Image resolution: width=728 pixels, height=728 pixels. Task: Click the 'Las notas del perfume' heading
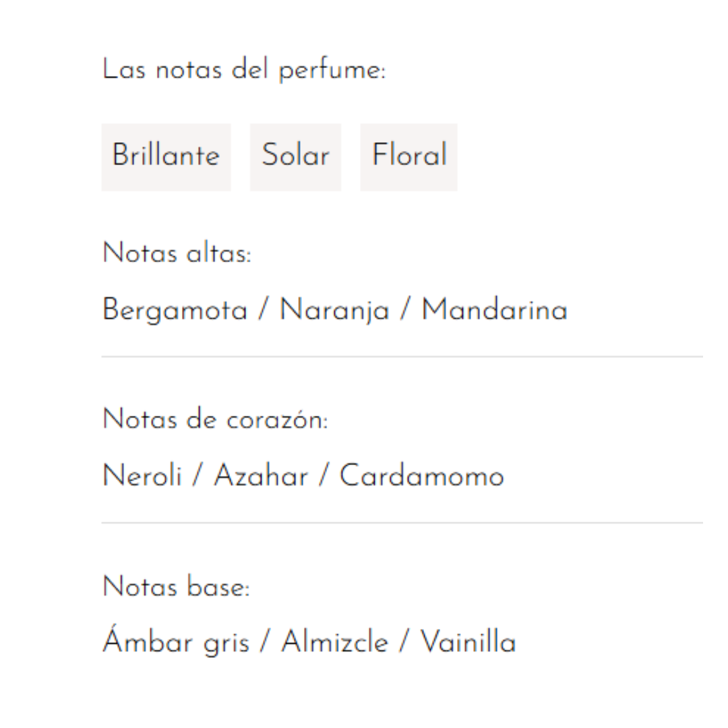pyautogui.click(x=243, y=70)
